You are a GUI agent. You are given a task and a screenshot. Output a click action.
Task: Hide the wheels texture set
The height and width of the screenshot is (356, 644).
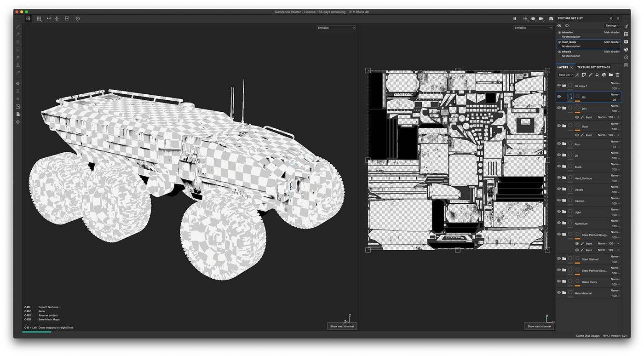tap(559, 52)
